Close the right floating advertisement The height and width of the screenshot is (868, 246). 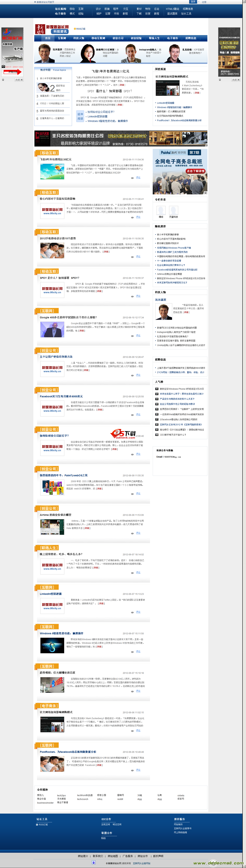(236, 80)
